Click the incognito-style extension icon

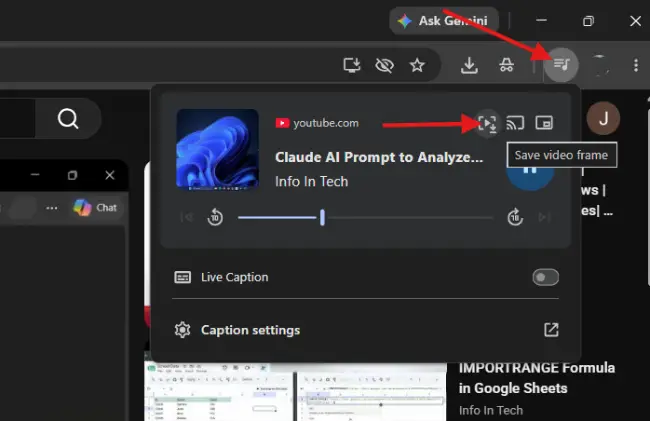click(x=506, y=65)
